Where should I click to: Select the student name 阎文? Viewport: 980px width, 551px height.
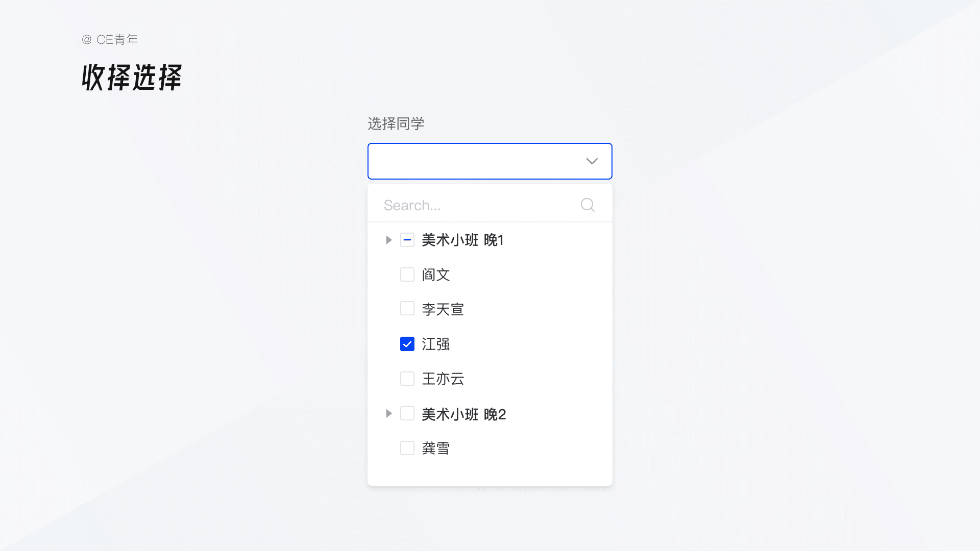coord(436,275)
